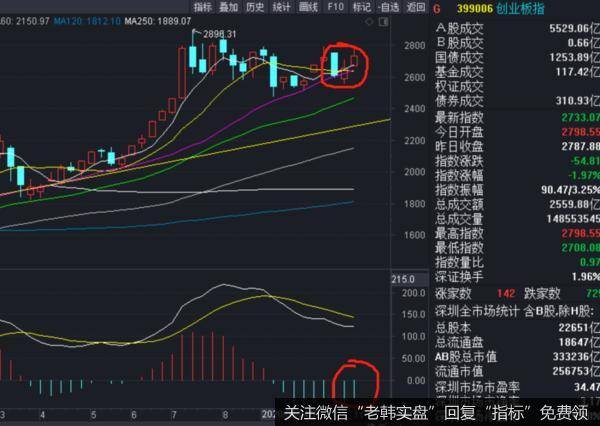Click the 2800 price axis label
Viewport: 600px width, 426px height.
click(x=415, y=46)
